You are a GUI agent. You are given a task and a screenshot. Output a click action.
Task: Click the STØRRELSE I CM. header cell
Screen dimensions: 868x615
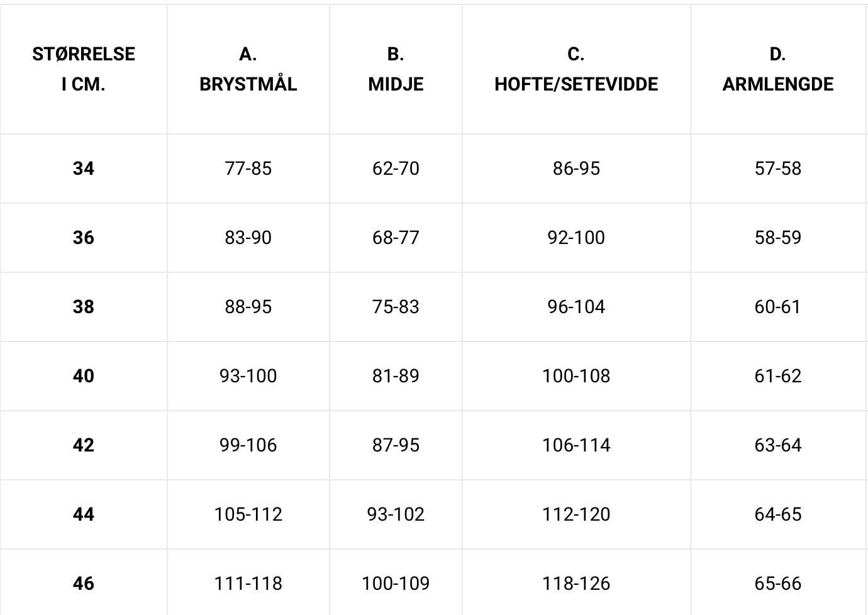(84, 69)
